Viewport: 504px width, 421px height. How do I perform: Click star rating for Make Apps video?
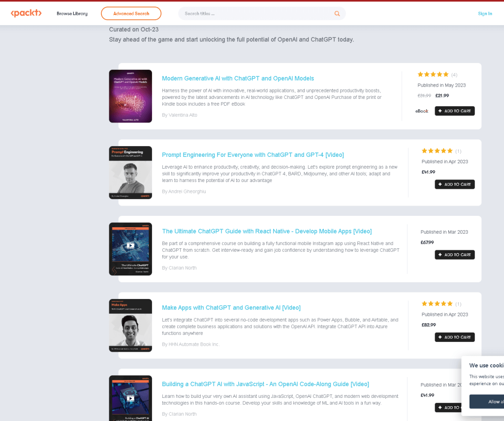click(437, 304)
